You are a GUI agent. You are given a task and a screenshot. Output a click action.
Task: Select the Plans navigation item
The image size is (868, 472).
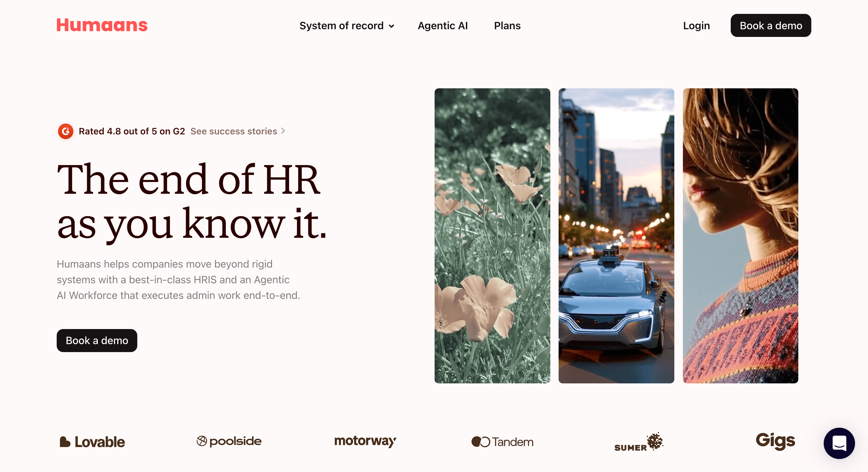(x=507, y=26)
